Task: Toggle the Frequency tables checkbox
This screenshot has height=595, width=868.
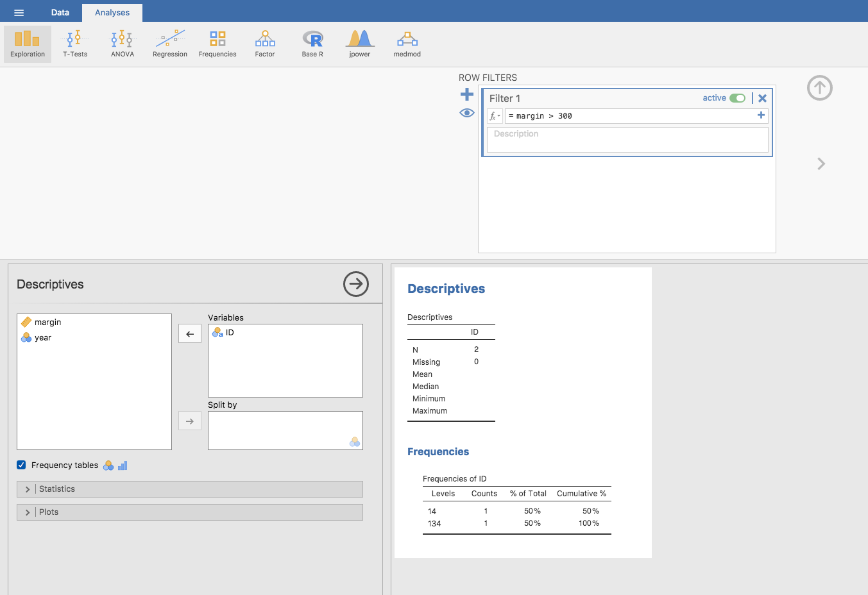Action: pos(21,465)
